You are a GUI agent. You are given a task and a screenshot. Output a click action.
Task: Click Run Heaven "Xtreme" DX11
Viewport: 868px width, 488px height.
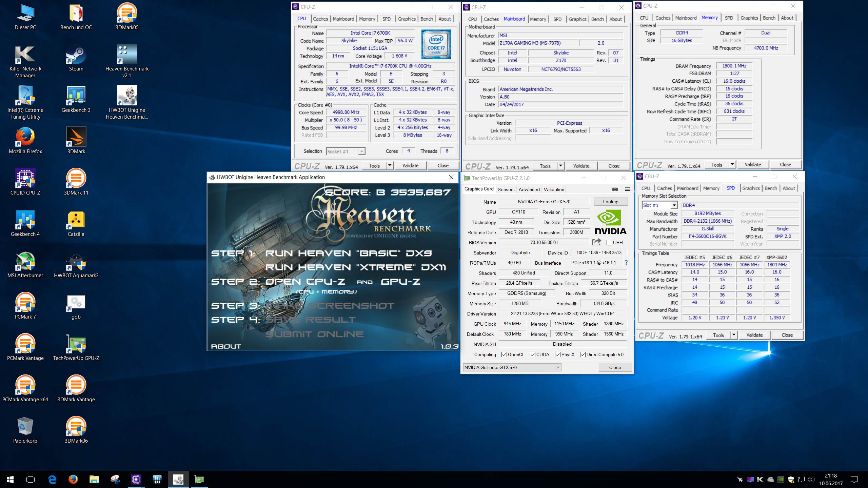click(356, 267)
